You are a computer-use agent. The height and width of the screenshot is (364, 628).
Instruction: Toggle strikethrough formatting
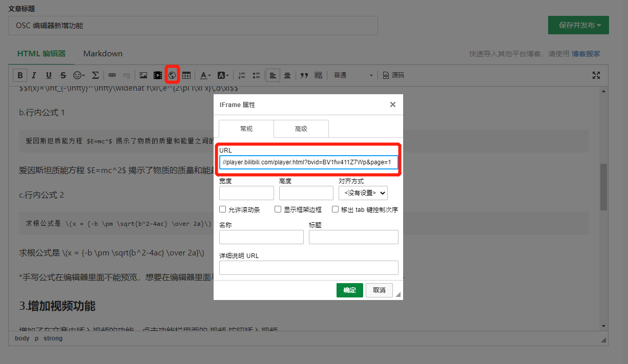[x=63, y=75]
